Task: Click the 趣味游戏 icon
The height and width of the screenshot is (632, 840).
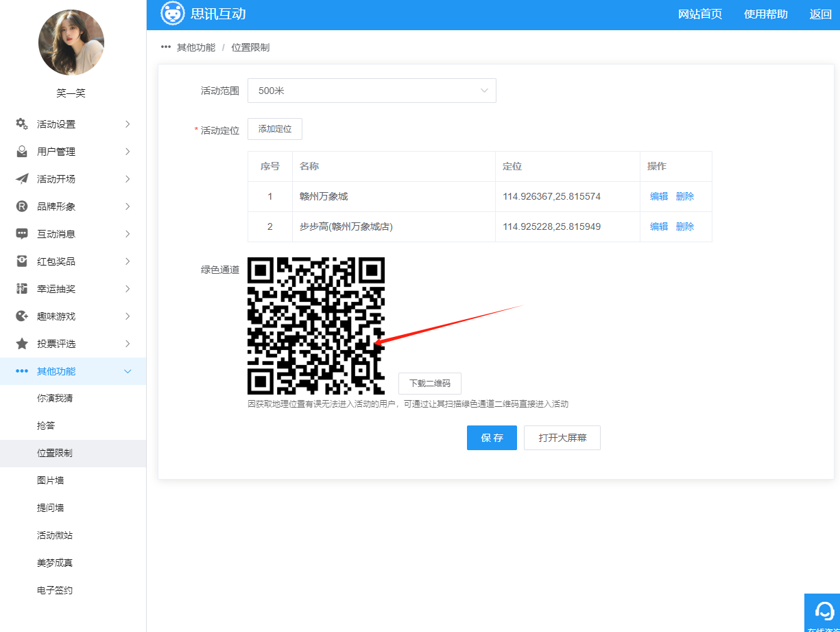Action: tap(21, 316)
